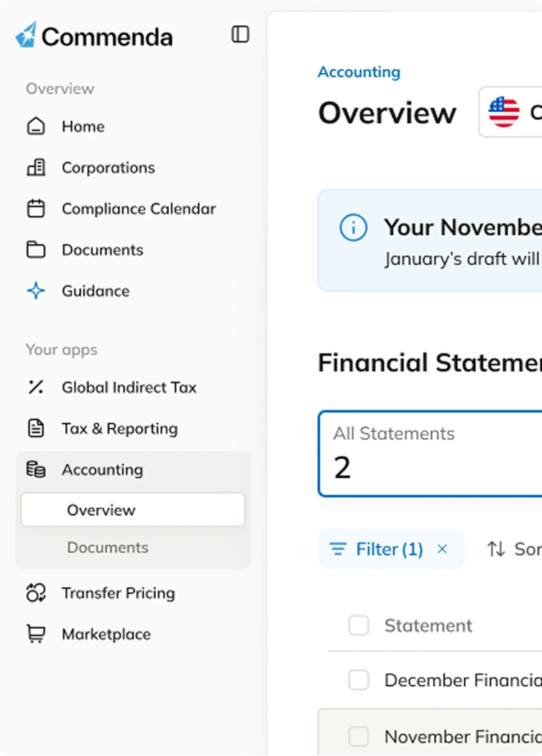Image resolution: width=542 pixels, height=756 pixels.
Task: Select Overview under Accounting
Action: click(101, 510)
